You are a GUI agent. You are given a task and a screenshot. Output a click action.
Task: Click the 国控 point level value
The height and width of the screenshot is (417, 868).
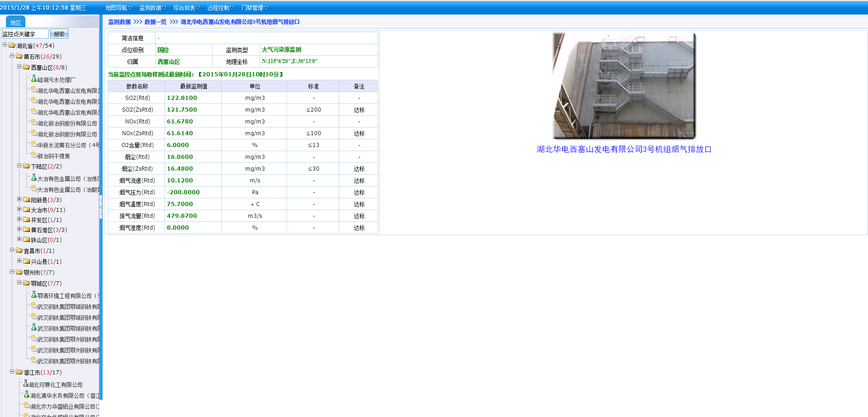point(163,50)
